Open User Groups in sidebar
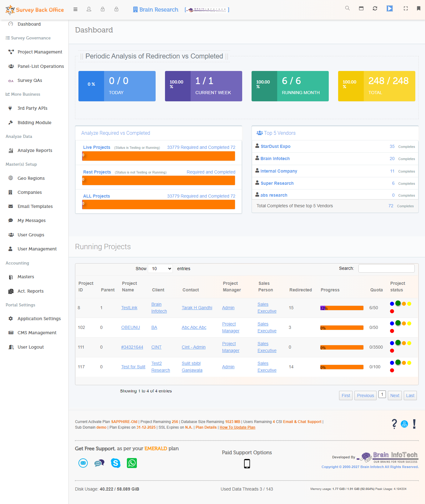This screenshot has height=504, width=425. click(31, 235)
